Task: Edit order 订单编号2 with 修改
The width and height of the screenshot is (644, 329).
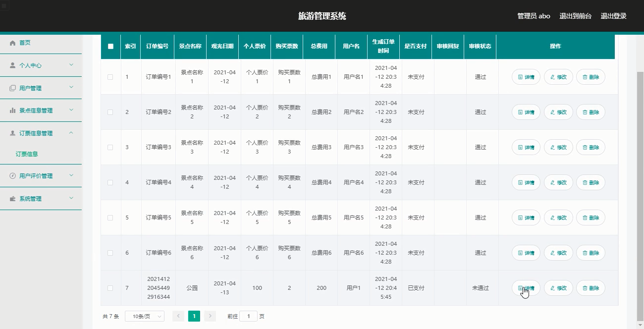Action: click(x=558, y=112)
